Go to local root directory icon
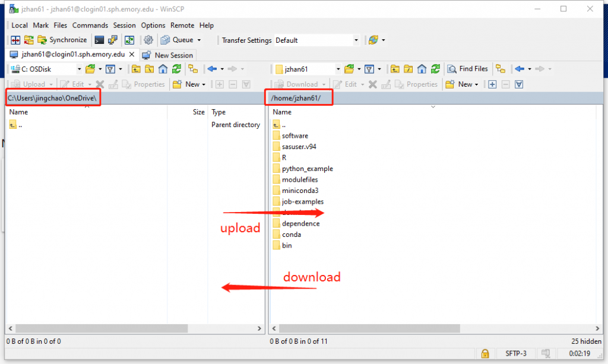 click(x=149, y=69)
